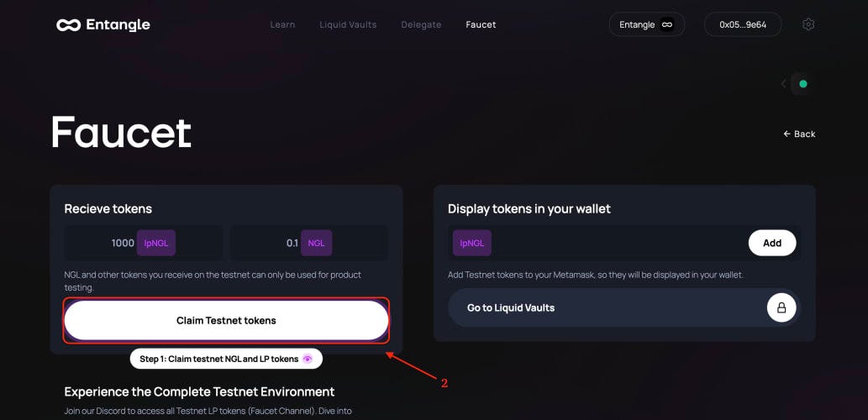
Task: Open wallet address 0x05...9e64 menu
Action: coord(743,24)
